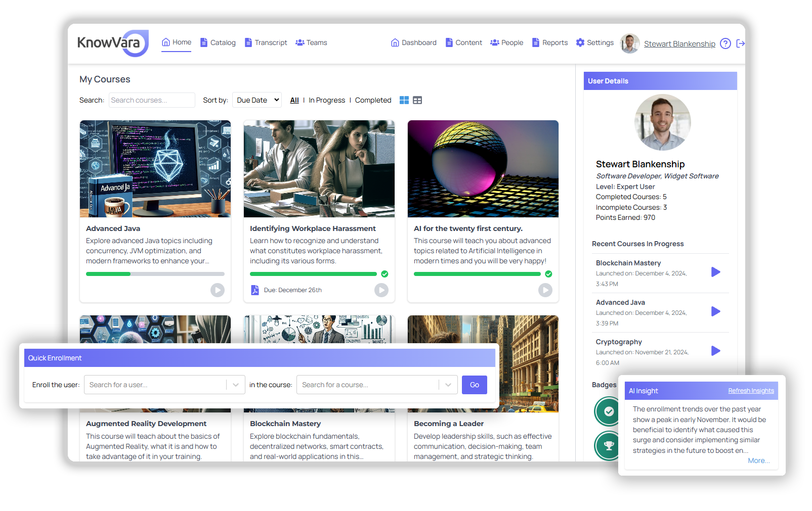Expand the course search dropdown in Quick Enrollment
This screenshot has height=511, width=812.
(x=447, y=385)
